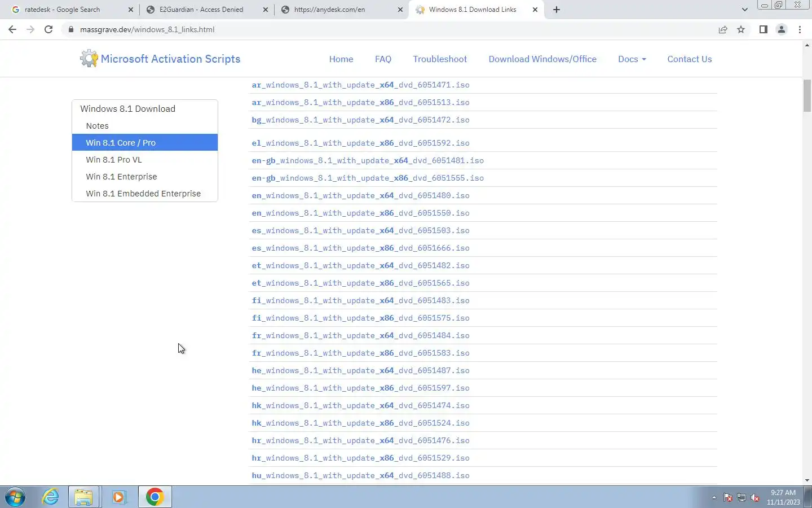The width and height of the screenshot is (812, 508).
Task: Open the Troubleshoot nav link
Action: click(x=440, y=59)
